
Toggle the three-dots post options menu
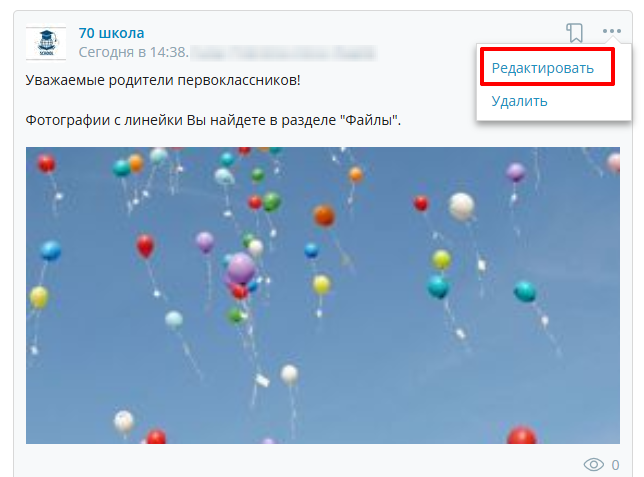point(612,31)
